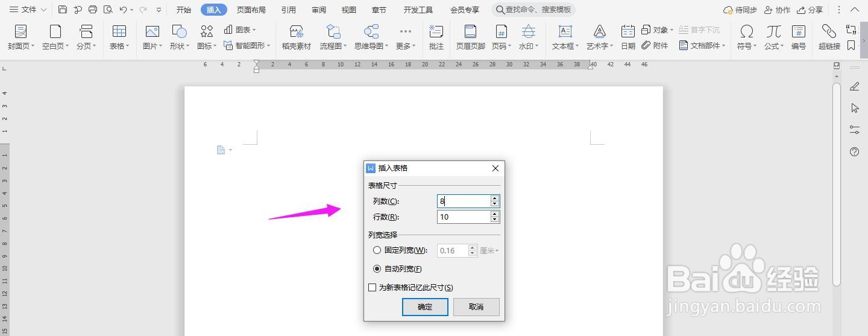Switch to the 视图 tab
The height and width of the screenshot is (336, 868).
pyautogui.click(x=348, y=10)
